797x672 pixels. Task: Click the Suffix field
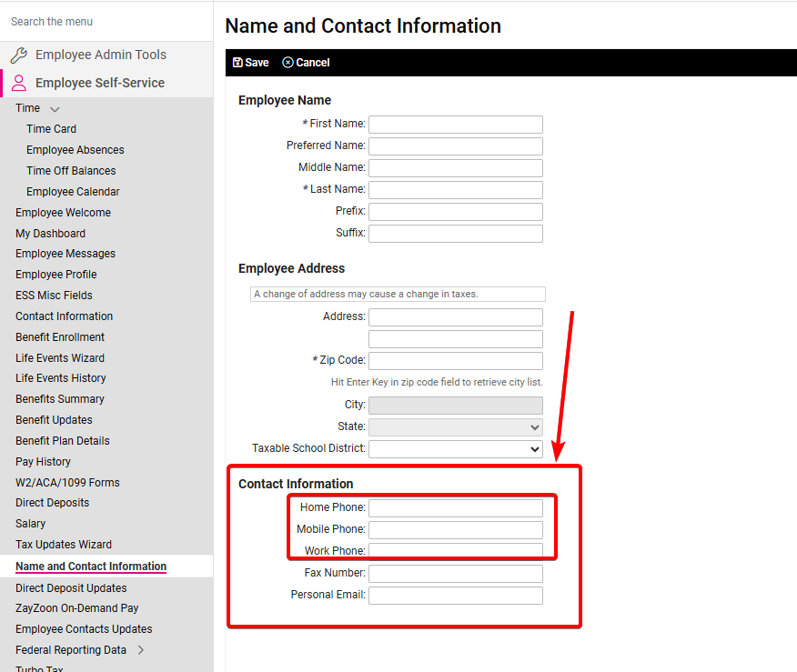[456, 234]
